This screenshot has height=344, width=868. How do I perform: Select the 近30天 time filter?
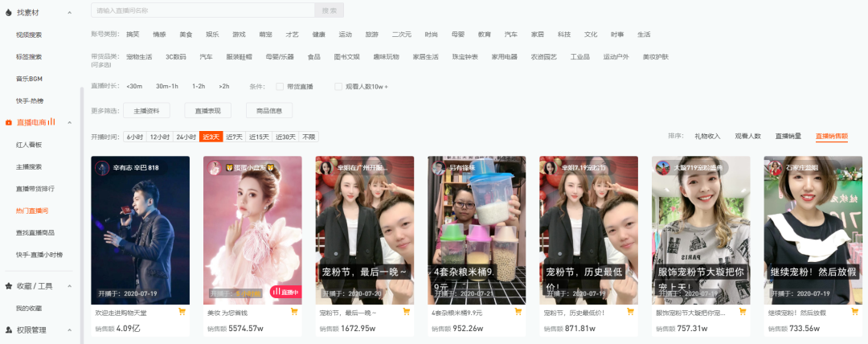285,137
